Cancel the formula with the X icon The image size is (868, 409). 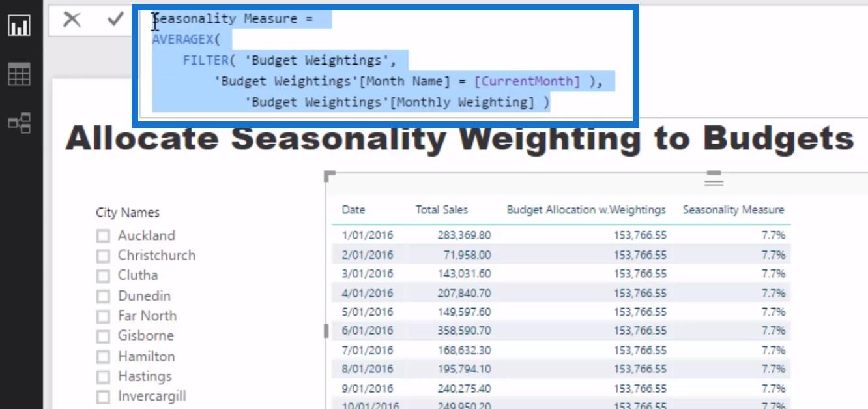(72, 20)
